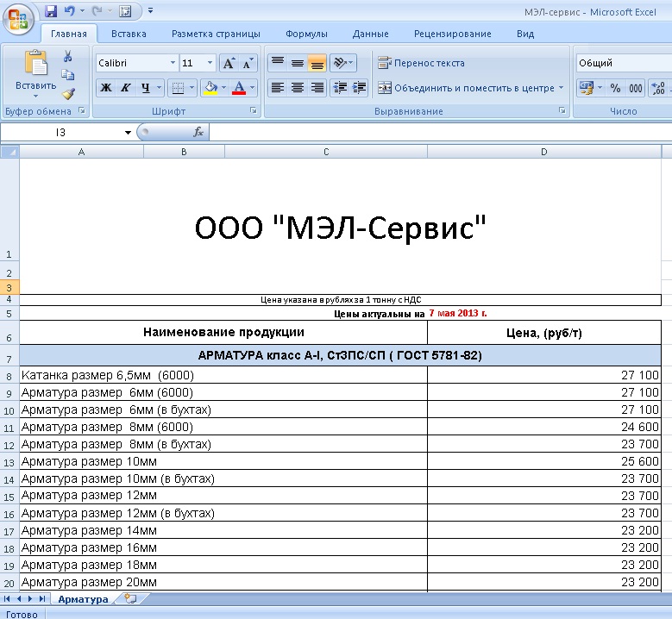672x619 pixels.
Task: Toggle underline Ч formatting
Action: point(145,88)
